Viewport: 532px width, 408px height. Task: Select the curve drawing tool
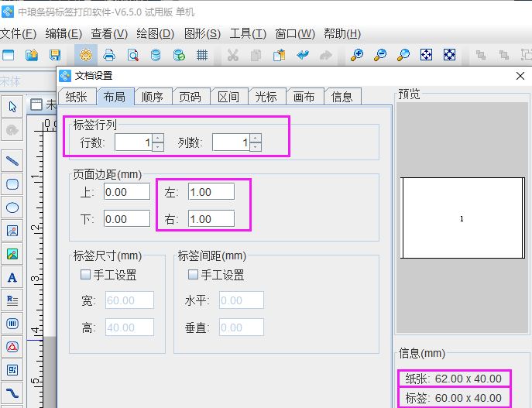click(12, 393)
